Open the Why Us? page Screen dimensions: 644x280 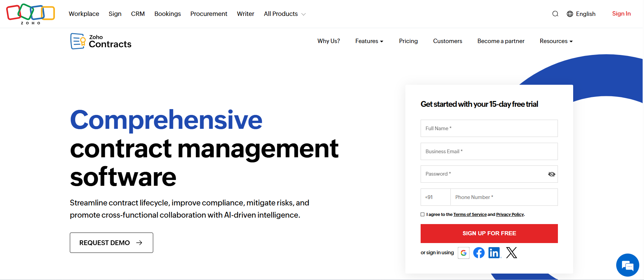point(329,41)
